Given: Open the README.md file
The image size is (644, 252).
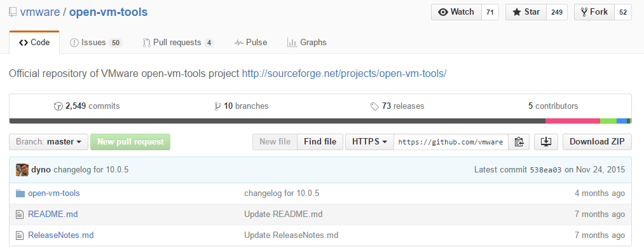Looking at the screenshot, I should (x=53, y=214).
